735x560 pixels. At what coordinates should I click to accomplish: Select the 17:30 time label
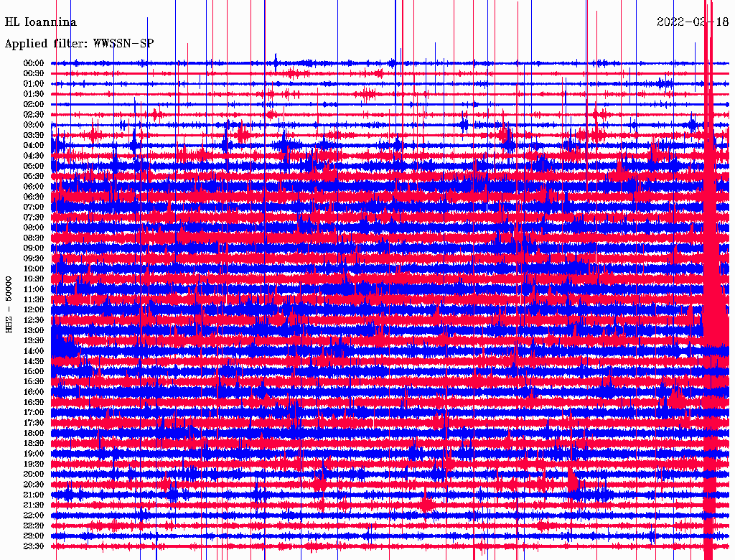34,423
